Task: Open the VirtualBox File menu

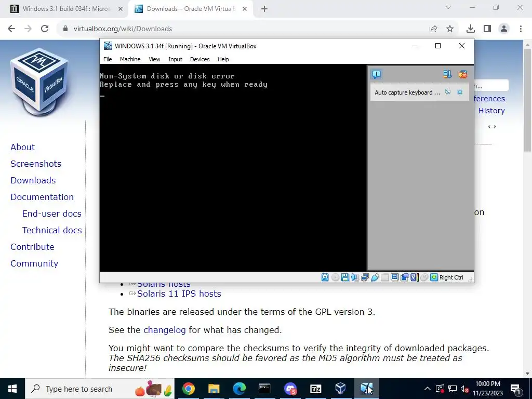Action: tap(108, 59)
